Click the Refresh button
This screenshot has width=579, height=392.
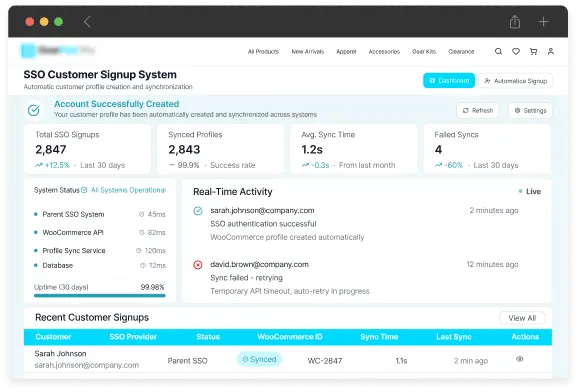click(477, 110)
